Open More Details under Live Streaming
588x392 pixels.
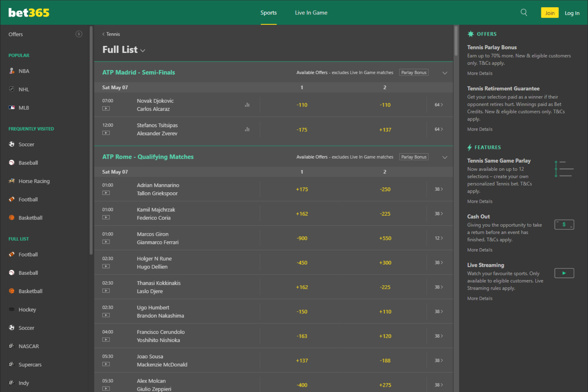480,299
